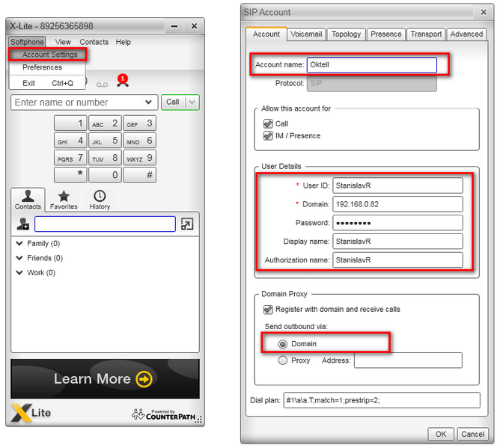Click the detach contacts panel icon

pyautogui.click(x=187, y=224)
